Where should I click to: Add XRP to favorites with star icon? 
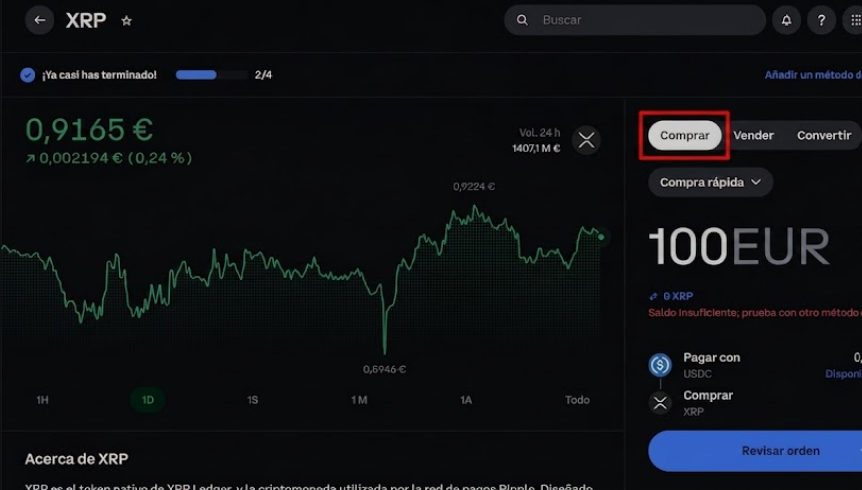(126, 21)
